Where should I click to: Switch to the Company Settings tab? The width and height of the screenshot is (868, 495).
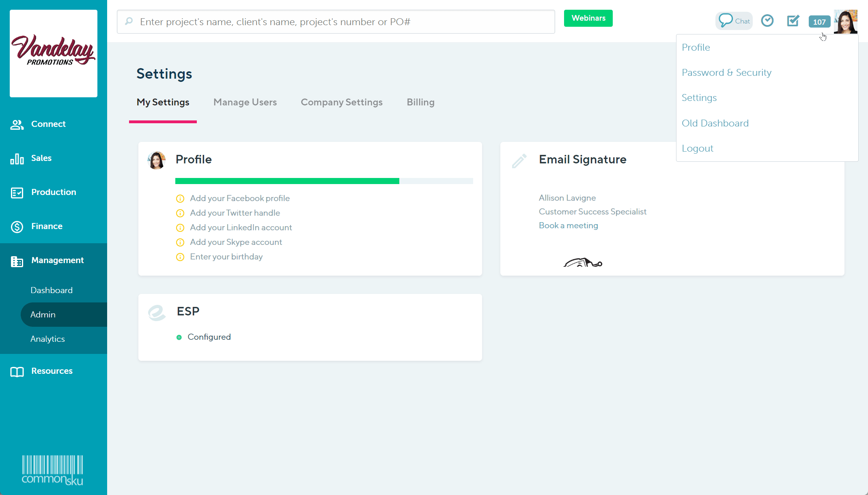tap(341, 102)
